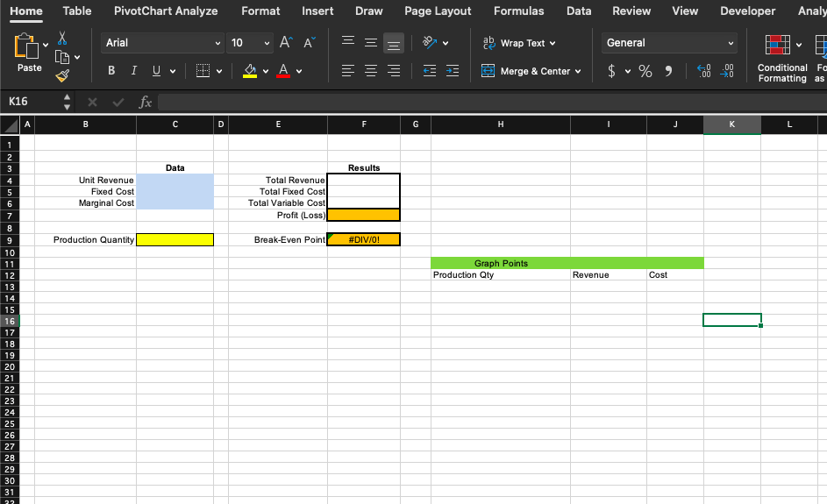Open the Formulas tab
Screen dimensions: 827x504
point(519,11)
